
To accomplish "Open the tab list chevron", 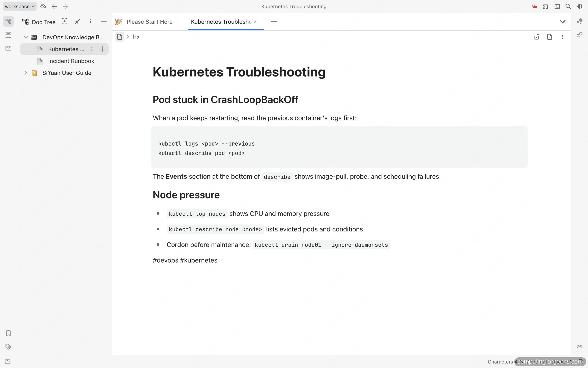I will pyautogui.click(x=562, y=22).
